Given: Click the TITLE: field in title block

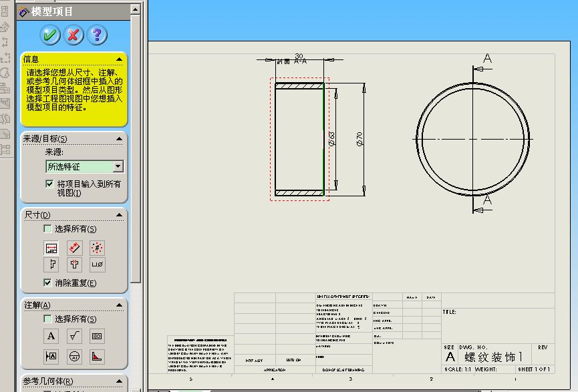Looking at the screenshot, I should (449, 312).
